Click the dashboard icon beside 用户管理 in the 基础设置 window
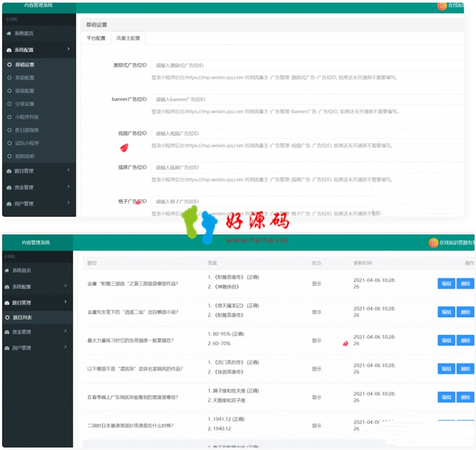476x450 pixels. coord(9,204)
